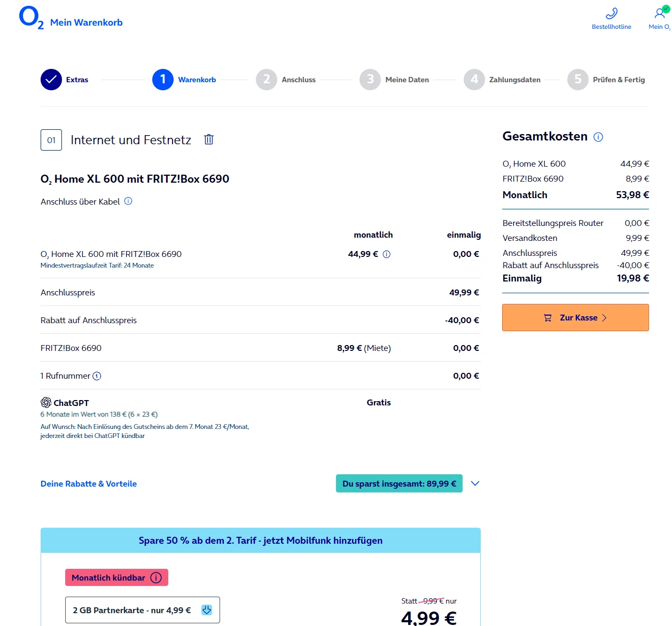
Task: Go back to the Extras step
Action: [x=51, y=80]
